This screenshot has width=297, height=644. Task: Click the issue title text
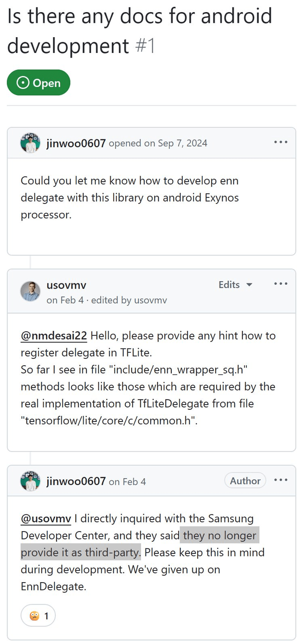139,31
